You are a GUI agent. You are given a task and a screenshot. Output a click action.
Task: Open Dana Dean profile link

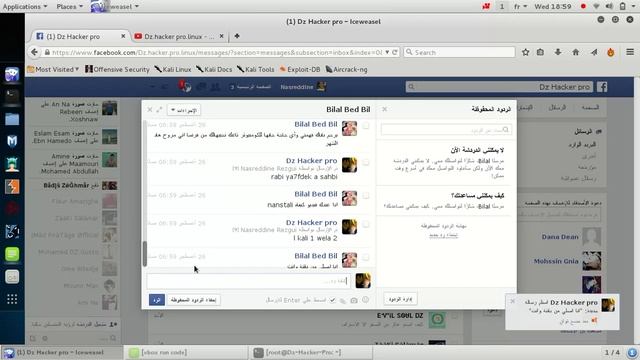pyautogui.click(x=560, y=236)
